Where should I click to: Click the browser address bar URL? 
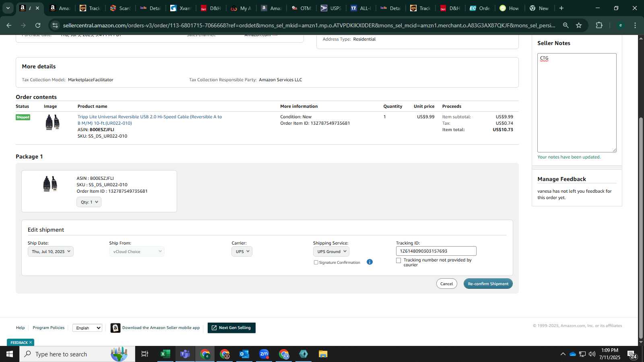pyautogui.click(x=309, y=25)
